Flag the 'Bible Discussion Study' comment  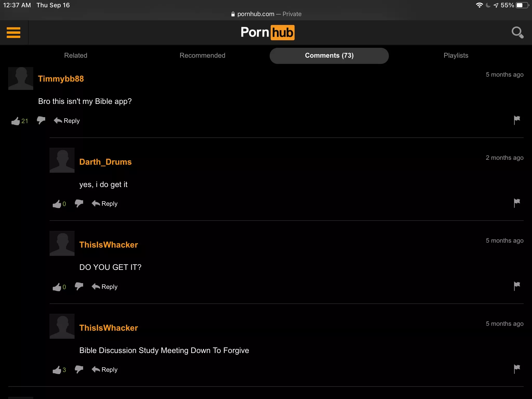(x=517, y=369)
